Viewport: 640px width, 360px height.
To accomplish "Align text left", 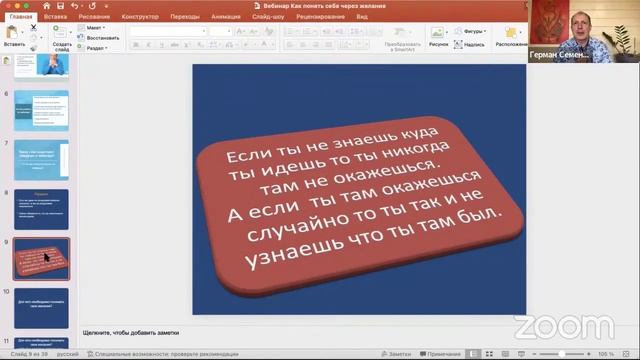I will pyautogui.click(x=290, y=44).
